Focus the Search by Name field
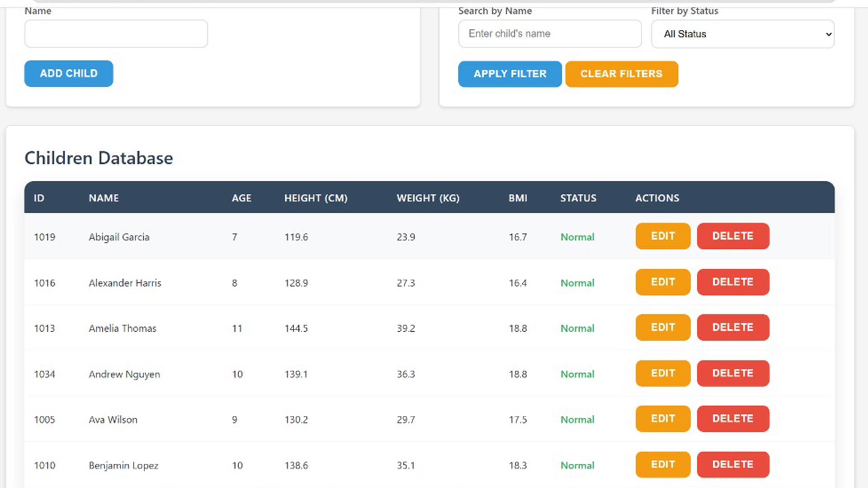Image resolution: width=868 pixels, height=488 pixels. coord(550,34)
